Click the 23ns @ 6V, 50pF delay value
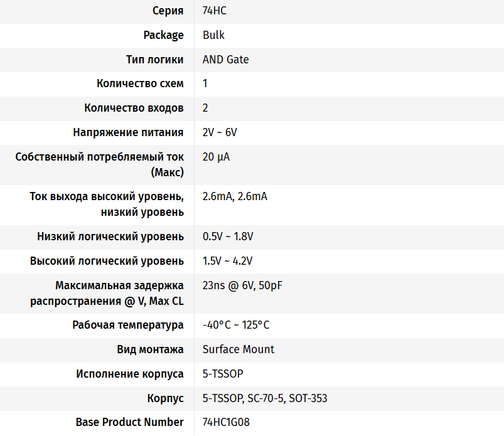 click(x=242, y=285)
